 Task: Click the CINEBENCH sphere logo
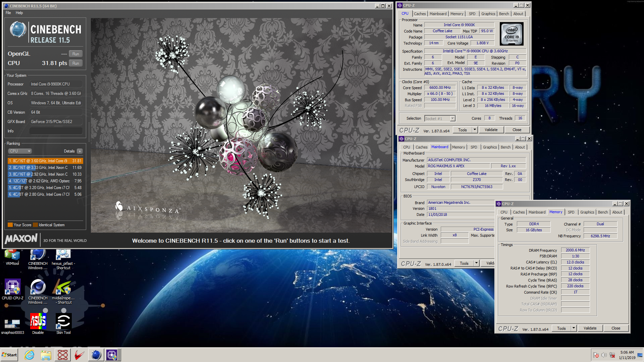(18, 29)
